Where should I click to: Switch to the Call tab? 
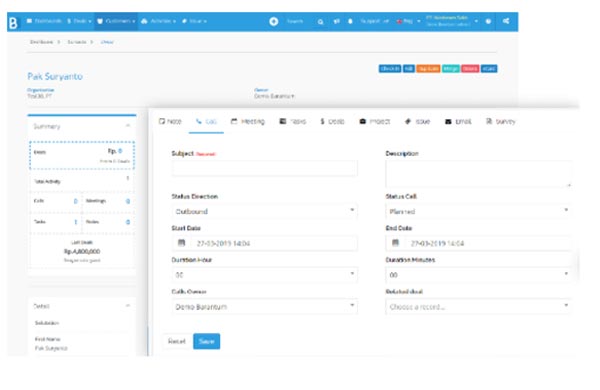pyautogui.click(x=206, y=121)
